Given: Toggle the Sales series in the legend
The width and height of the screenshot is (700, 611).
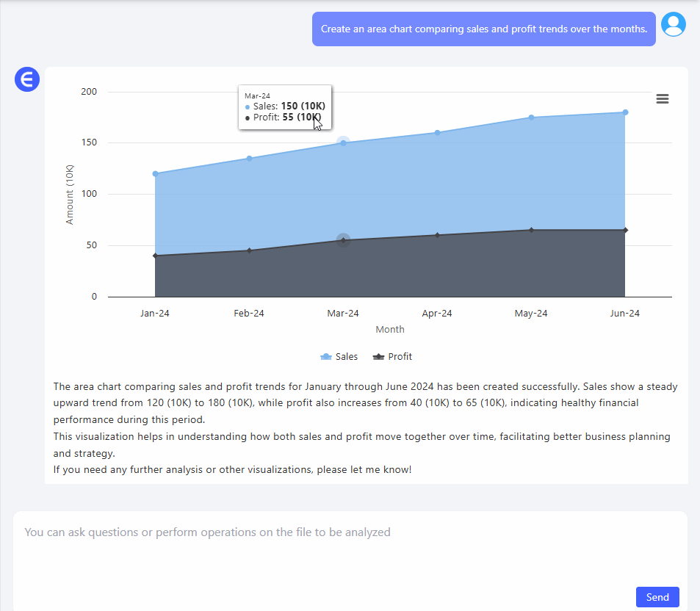Looking at the screenshot, I should 339,357.
